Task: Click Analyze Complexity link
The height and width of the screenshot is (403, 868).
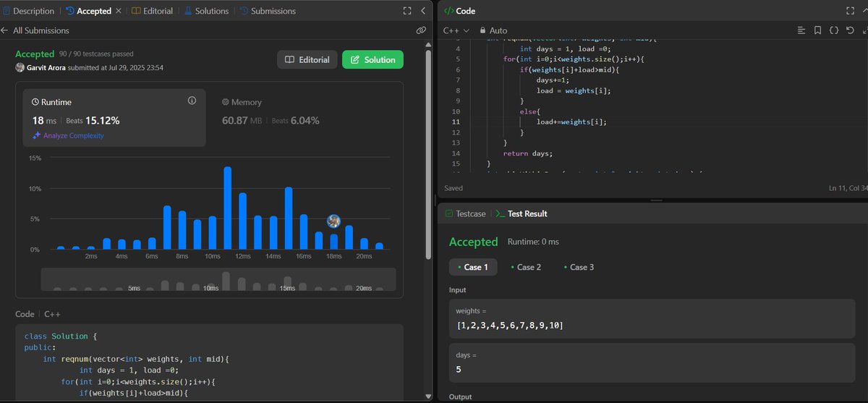Action: (74, 135)
